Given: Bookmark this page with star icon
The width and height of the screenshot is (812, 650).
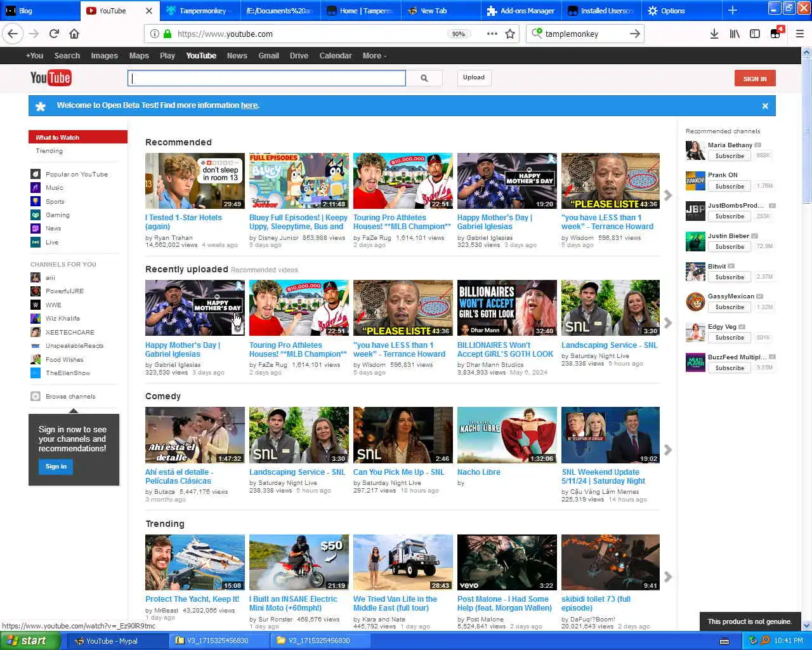Looking at the screenshot, I should (510, 34).
